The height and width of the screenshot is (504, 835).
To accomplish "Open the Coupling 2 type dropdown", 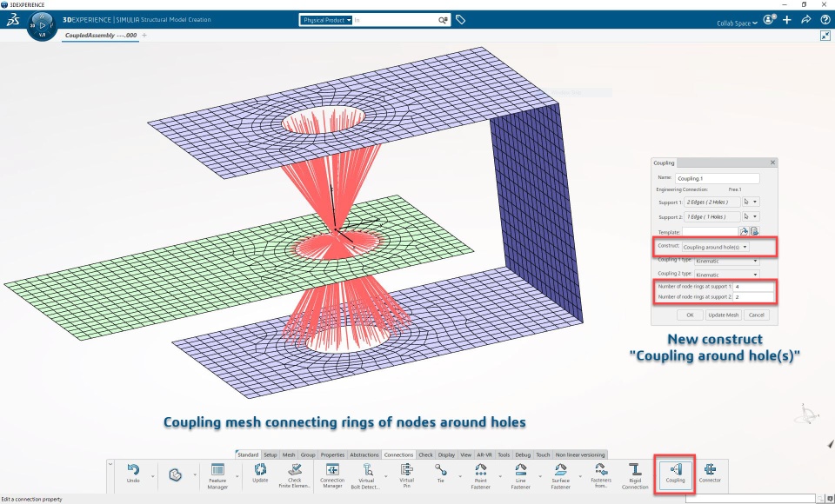I will click(x=727, y=275).
